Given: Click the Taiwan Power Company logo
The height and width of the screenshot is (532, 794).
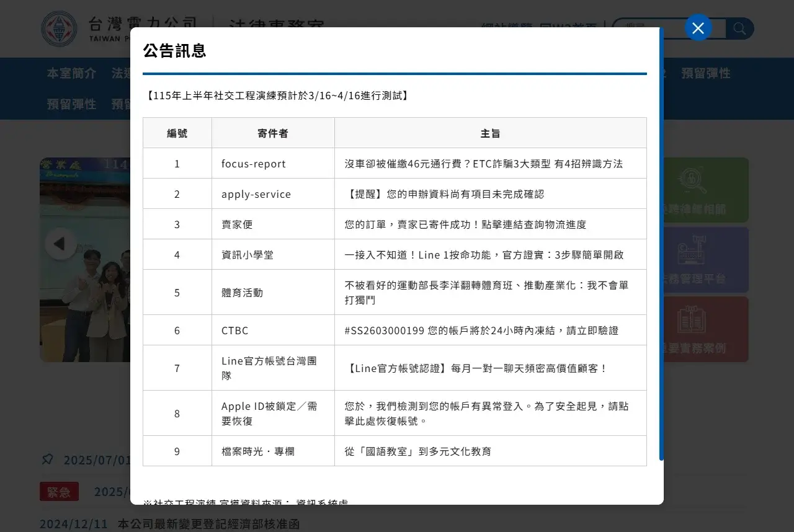Looking at the screenshot, I should 60,29.
